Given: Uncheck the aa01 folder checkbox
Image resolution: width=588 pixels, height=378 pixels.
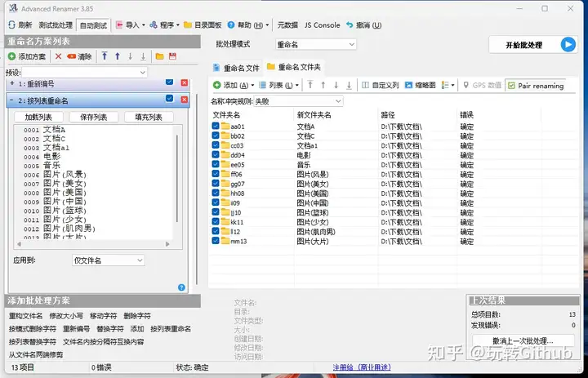Looking at the screenshot, I should [x=216, y=126].
